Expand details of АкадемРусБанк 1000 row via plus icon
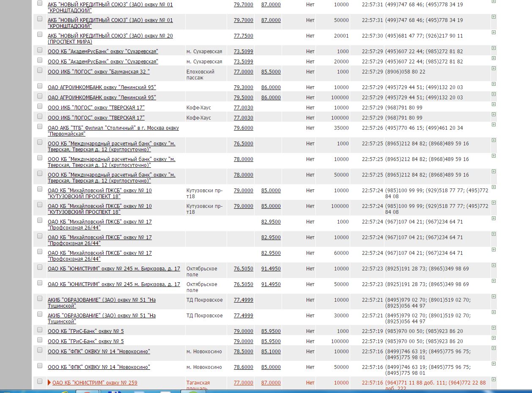532x393 pixels. pos(494,48)
